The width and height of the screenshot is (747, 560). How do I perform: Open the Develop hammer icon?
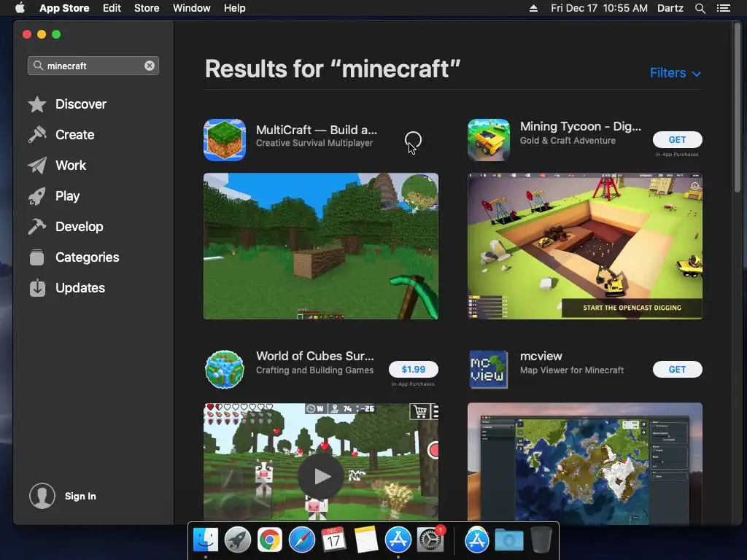pos(37,227)
